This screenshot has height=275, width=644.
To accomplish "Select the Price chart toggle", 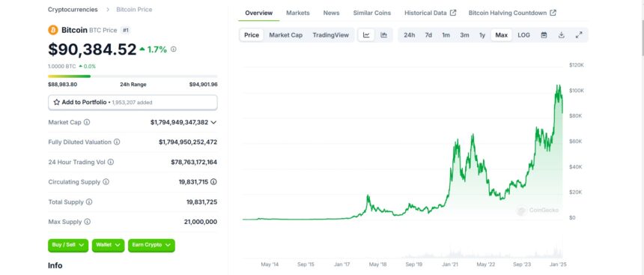I will [x=252, y=35].
